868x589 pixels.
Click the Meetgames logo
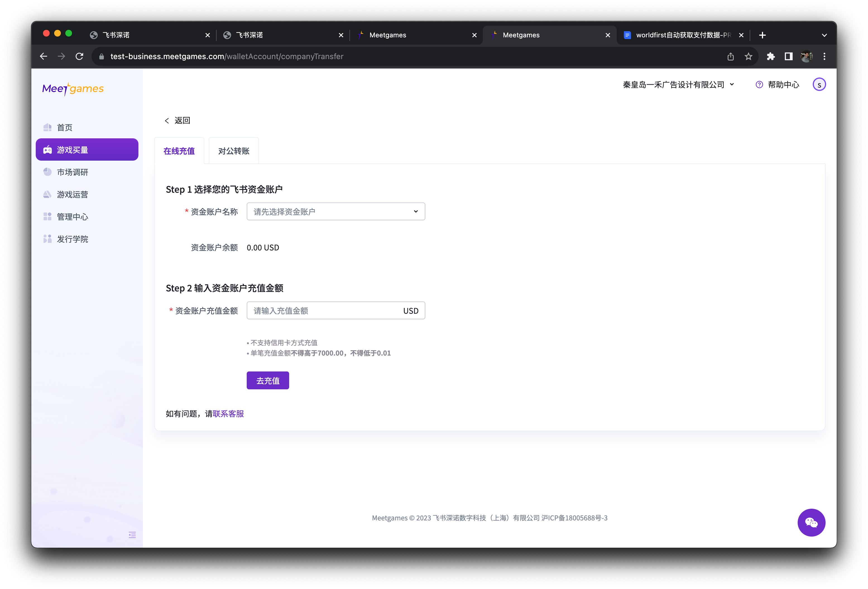(x=73, y=89)
